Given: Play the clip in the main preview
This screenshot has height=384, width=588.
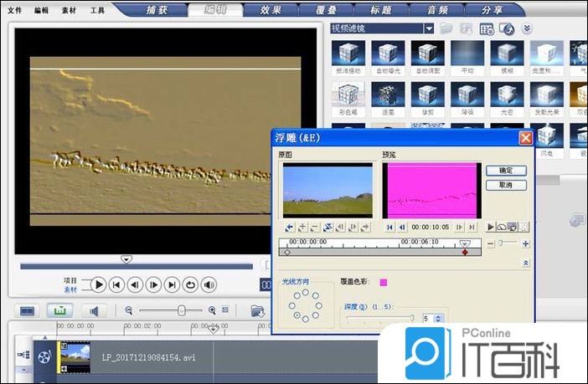Looking at the screenshot, I should (x=98, y=284).
